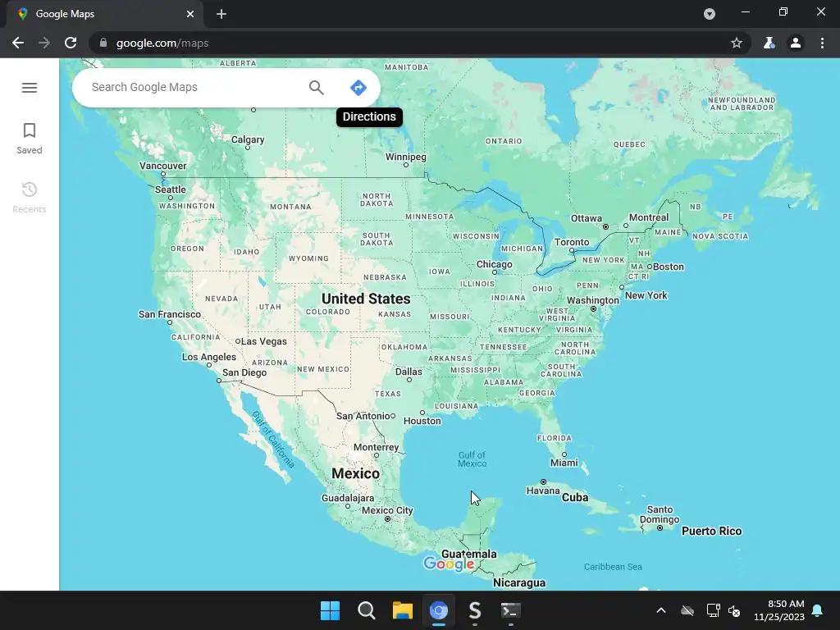Click the Guatemala country label
The height and width of the screenshot is (630, 840).
(x=468, y=554)
